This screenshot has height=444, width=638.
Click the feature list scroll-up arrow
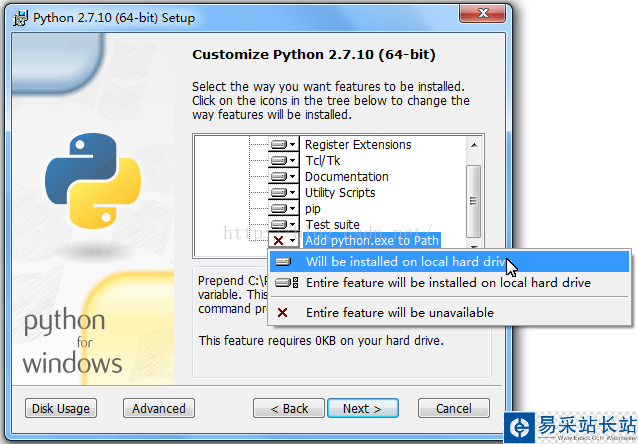tap(474, 145)
